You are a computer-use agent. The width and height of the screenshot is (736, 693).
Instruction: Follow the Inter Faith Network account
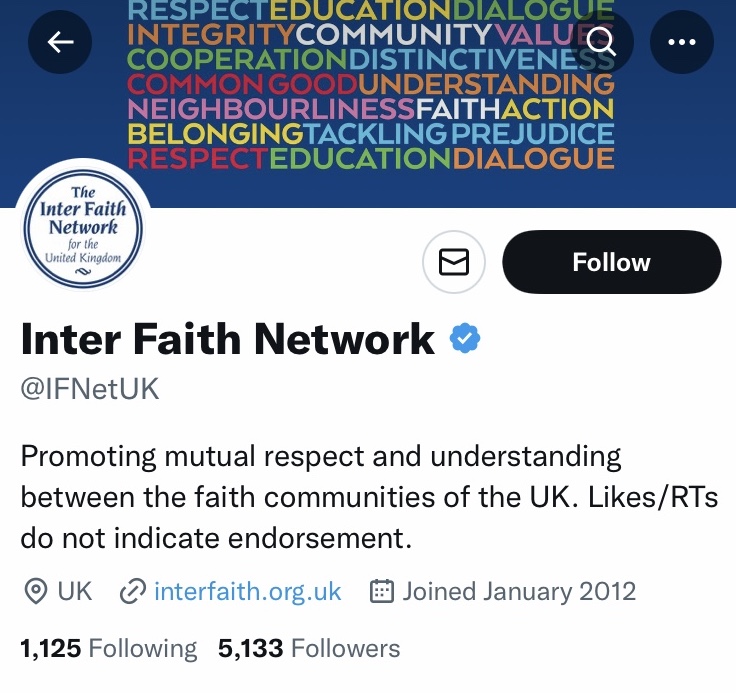click(x=611, y=262)
